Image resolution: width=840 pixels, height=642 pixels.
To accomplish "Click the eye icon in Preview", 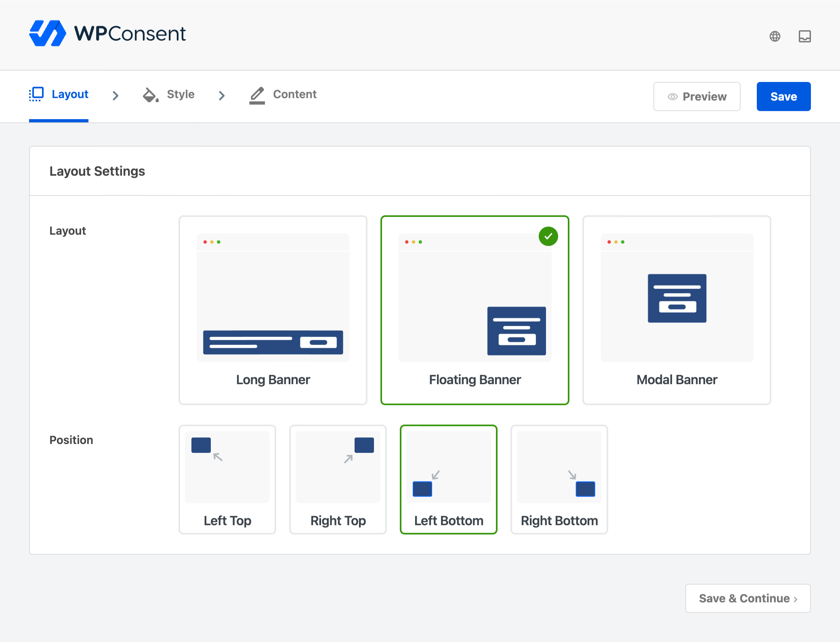I will coord(672,97).
